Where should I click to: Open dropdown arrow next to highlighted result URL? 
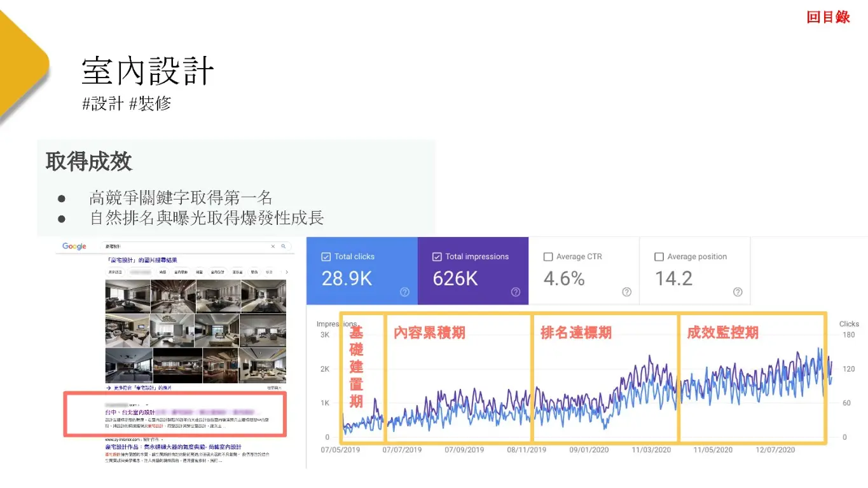coord(146,404)
